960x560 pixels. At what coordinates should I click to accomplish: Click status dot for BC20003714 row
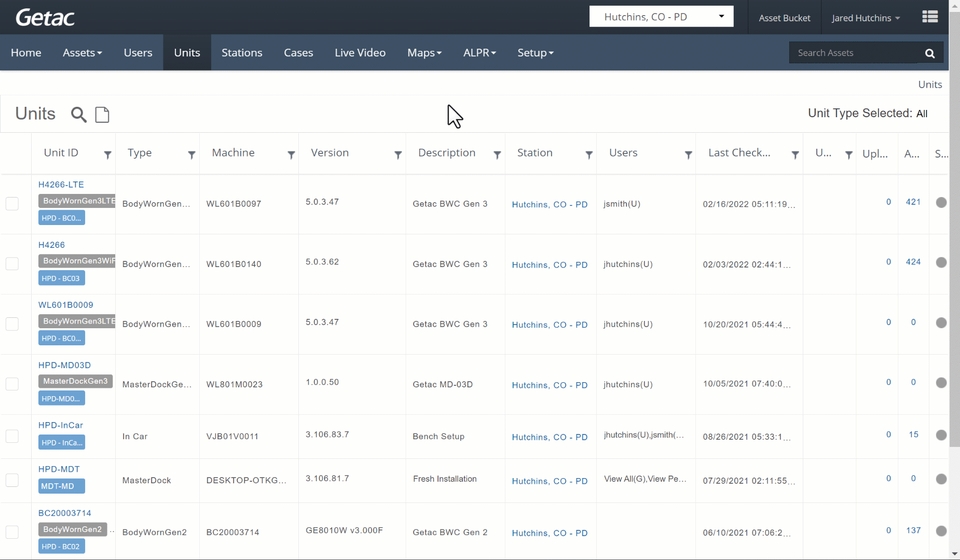click(941, 531)
